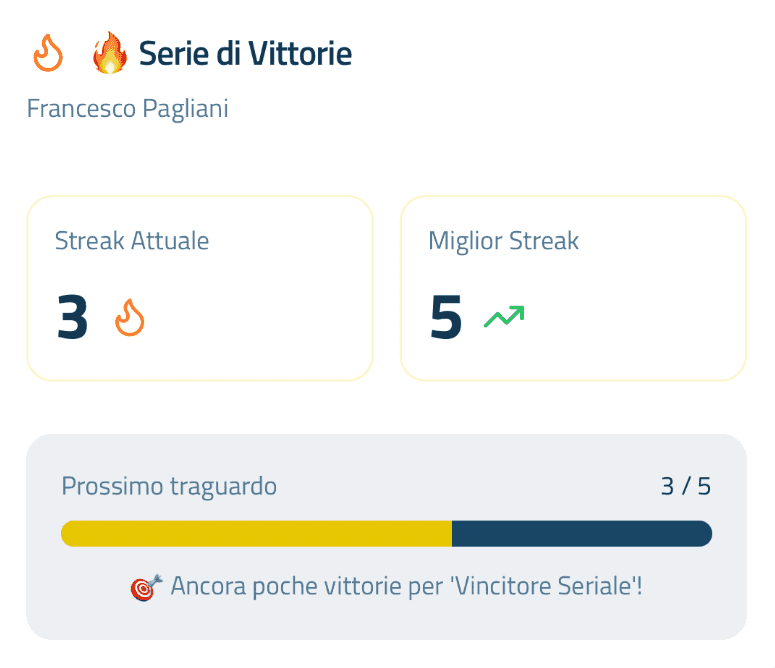Viewport: 775px width, 668px height.
Task: Click the 'Prossimo traguardo' label
Action: (x=169, y=487)
